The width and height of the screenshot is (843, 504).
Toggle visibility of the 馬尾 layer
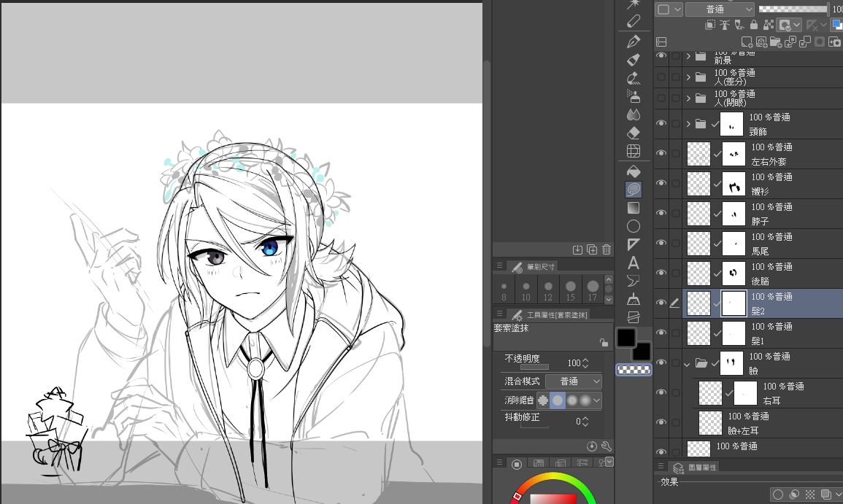click(x=661, y=243)
